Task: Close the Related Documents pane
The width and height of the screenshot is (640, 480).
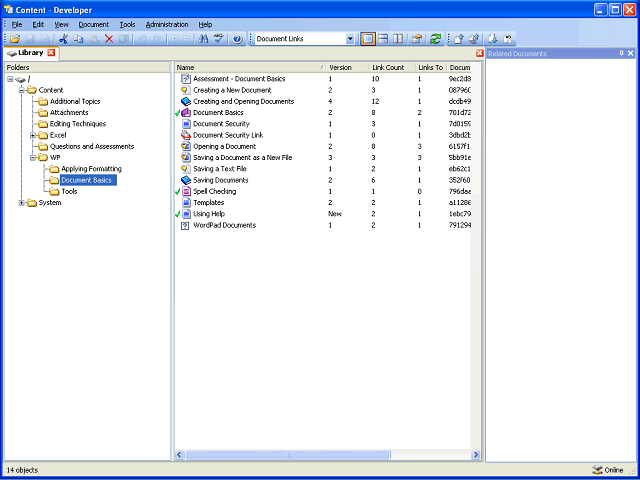Action: click(631, 53)
